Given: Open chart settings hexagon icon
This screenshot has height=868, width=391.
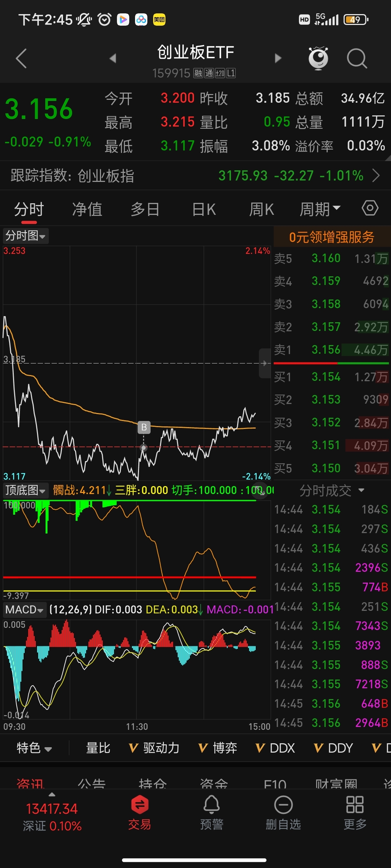Looking at the screenshot, I should 370,208.
